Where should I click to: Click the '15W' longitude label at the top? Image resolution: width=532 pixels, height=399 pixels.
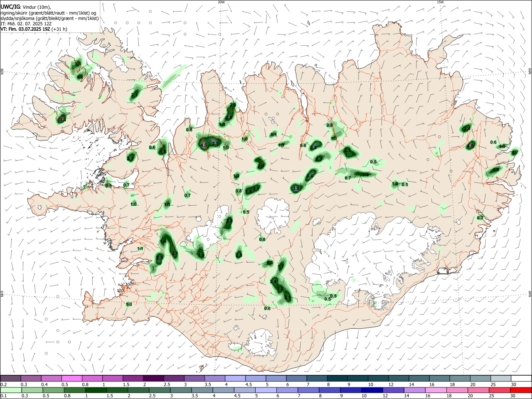(440, 2)
